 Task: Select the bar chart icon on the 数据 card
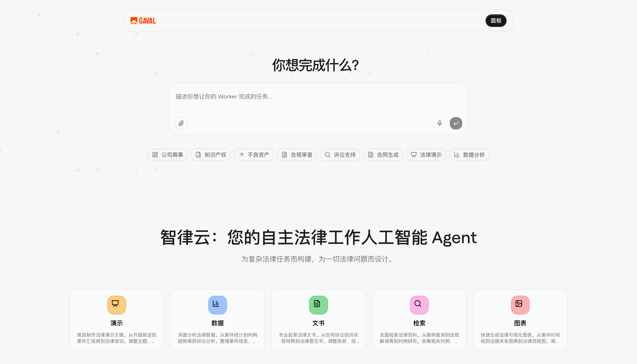tap(217, 305)
